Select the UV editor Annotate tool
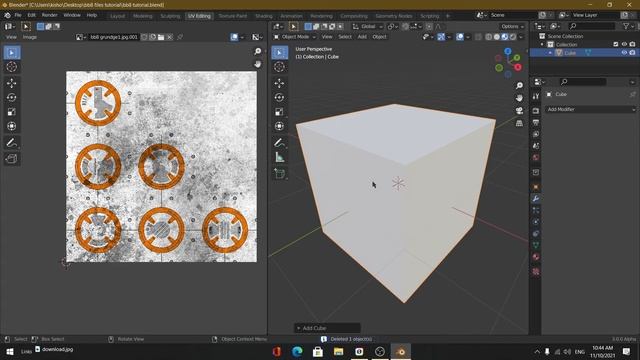Viewport: 640px width, 360px height. pyautogui.click(x=12, y=142)
